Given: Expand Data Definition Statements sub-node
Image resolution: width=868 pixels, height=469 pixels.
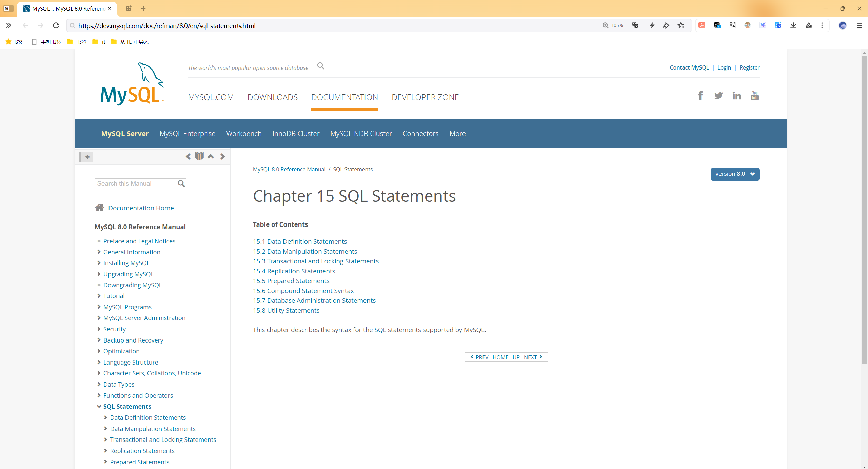Looking at the screenshot, I should coord(106,417).
